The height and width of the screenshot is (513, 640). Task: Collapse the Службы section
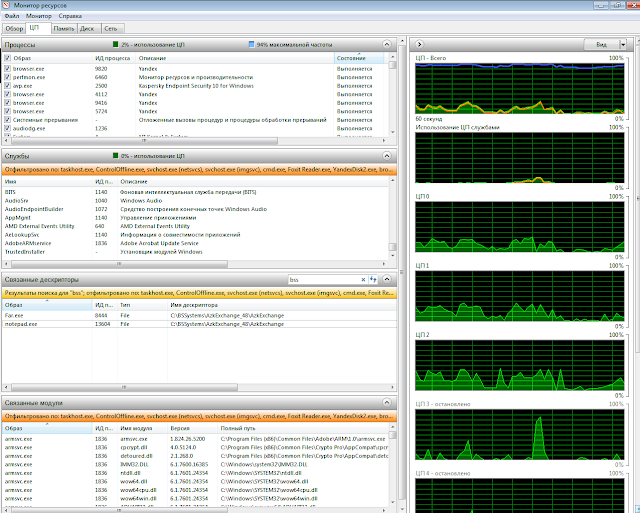387,155
